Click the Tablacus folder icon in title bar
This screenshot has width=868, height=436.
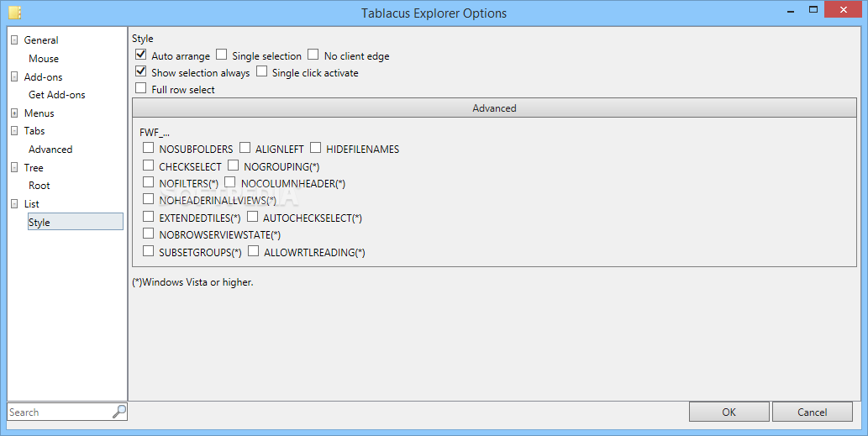coord(15,12)
